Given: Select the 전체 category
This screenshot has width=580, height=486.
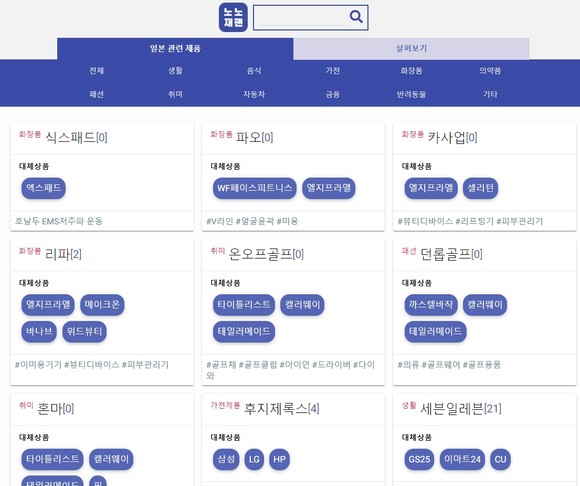Looking at the screenshot, I should coord(97,71).
